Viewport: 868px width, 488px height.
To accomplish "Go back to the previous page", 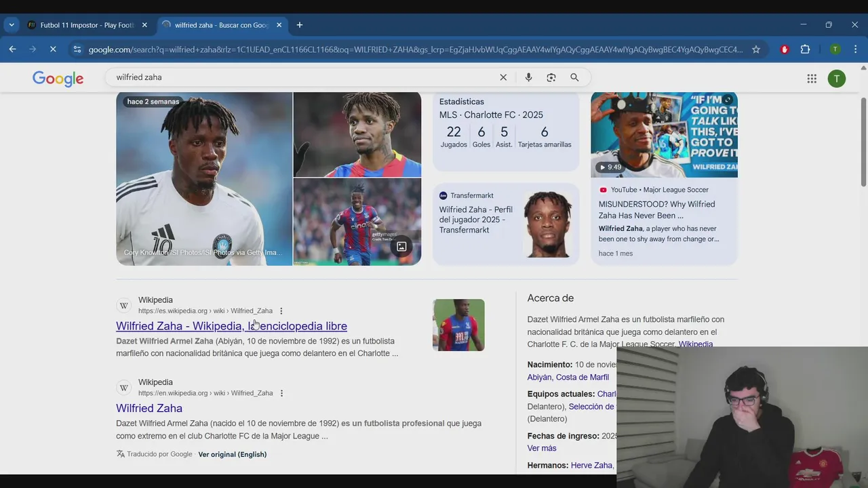I will click(x=12, y=49).
